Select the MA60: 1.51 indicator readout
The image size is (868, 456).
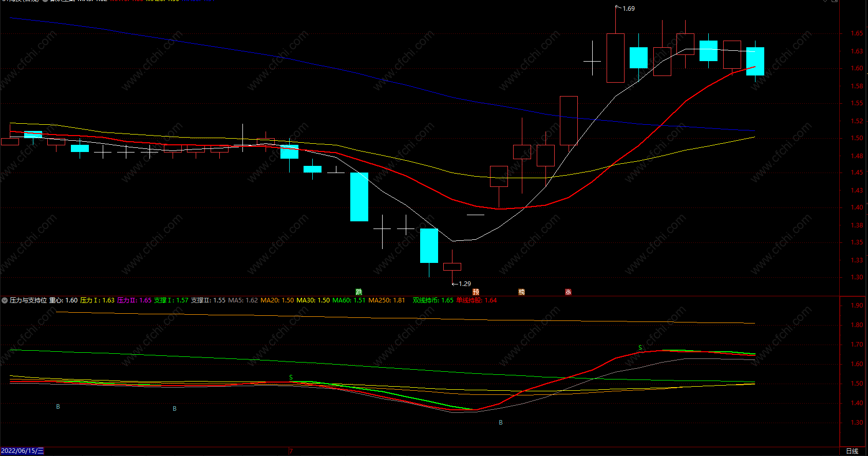click(x=349, y=300)
